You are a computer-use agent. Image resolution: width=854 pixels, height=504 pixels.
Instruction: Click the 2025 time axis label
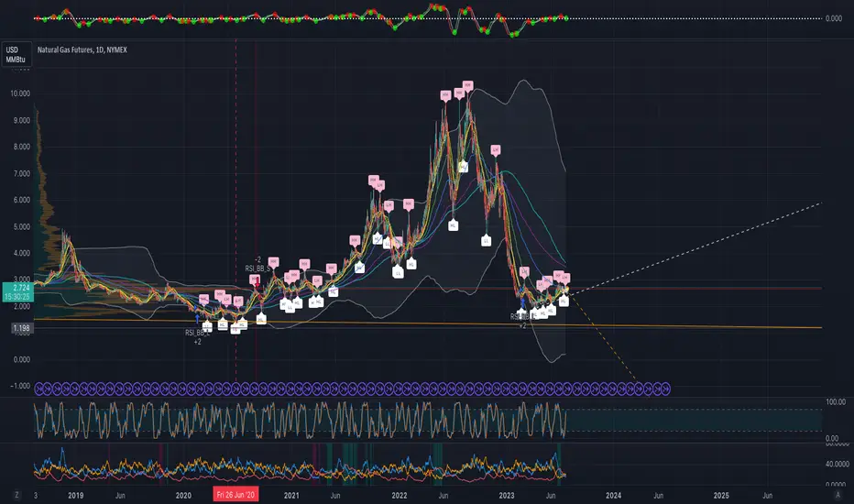click(x=721, y=495)
